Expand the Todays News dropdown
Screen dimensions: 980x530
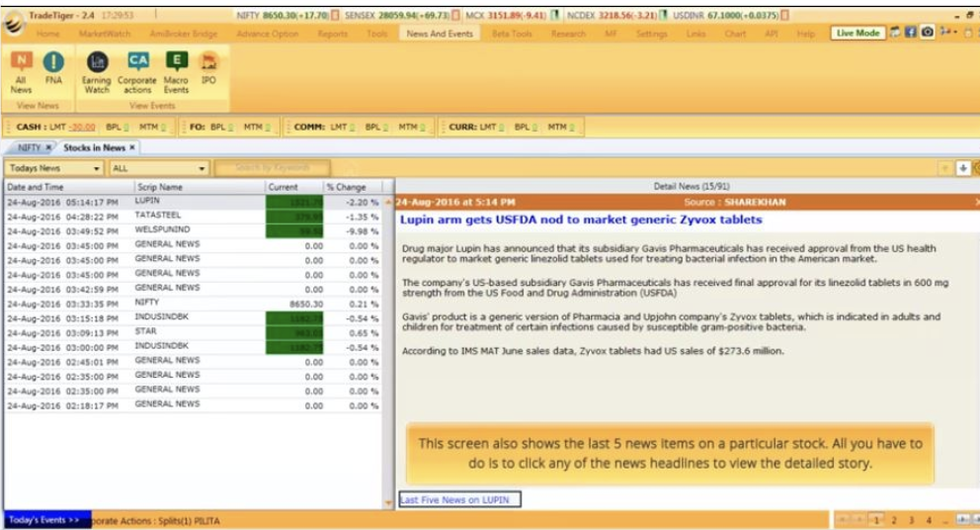pyautogui.click(x=97, y=169)
